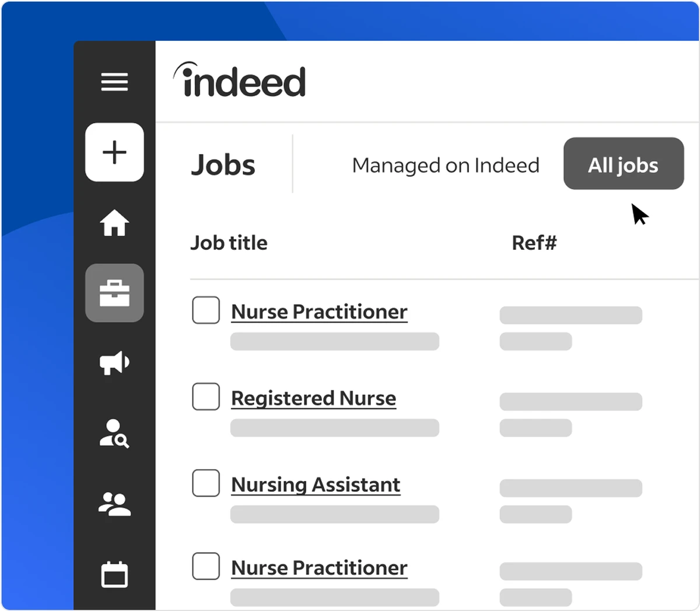Open the calendar interviews icon
The height and width of the screenshot is (611, 700).
(x=114, y=575)
